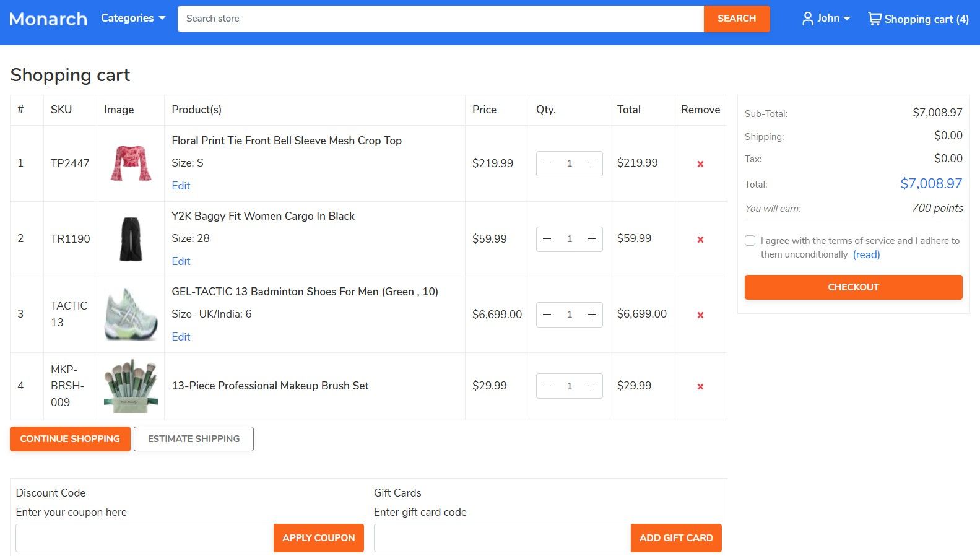
Task: Edit the Floral Print Crop Top options
Action: [181, 186]
